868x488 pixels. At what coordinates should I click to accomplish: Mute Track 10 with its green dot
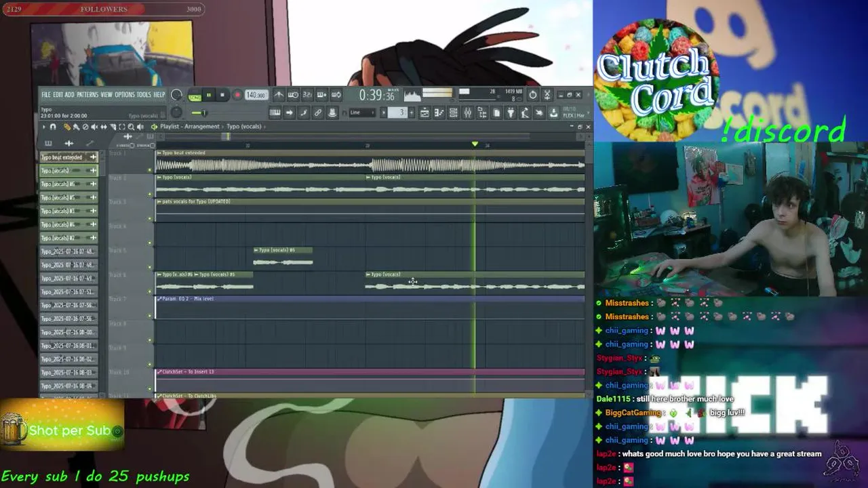coord(150,388)
